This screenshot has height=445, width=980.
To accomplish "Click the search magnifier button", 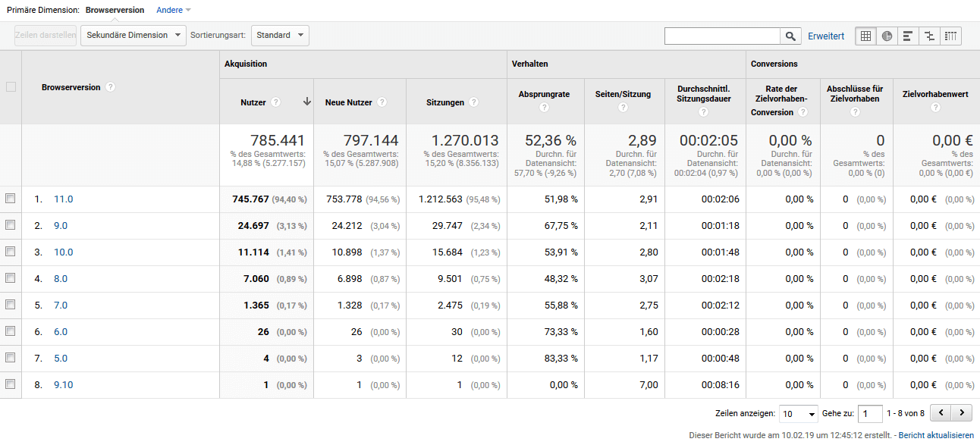I will (790, 36).
